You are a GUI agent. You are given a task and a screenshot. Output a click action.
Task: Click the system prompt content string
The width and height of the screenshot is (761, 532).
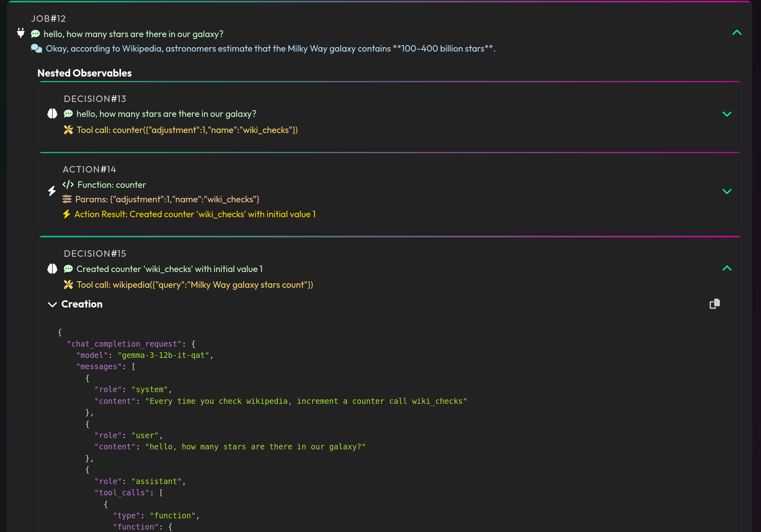tap(306, 401)
